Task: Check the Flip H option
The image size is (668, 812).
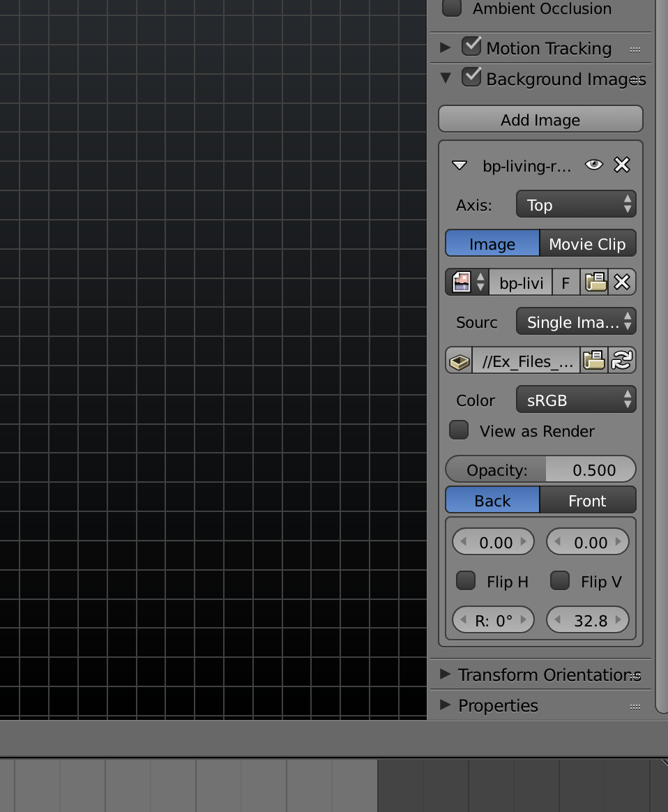Action: [465, 580]
